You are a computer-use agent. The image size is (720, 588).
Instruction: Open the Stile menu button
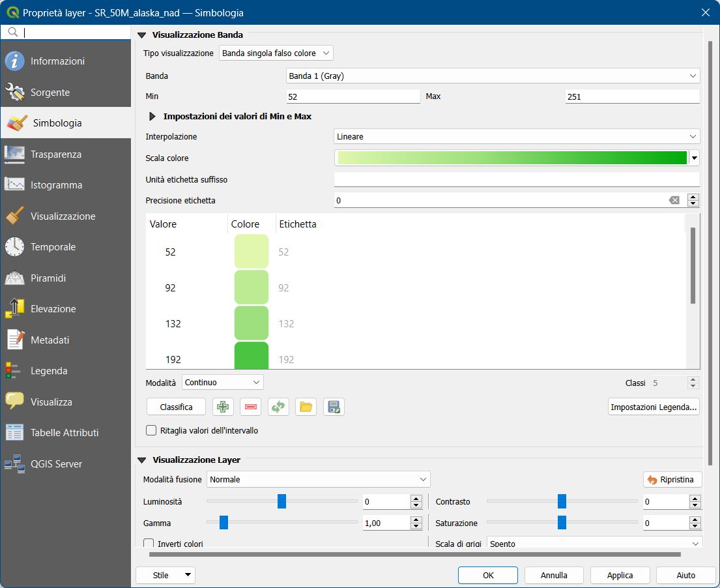166,575
